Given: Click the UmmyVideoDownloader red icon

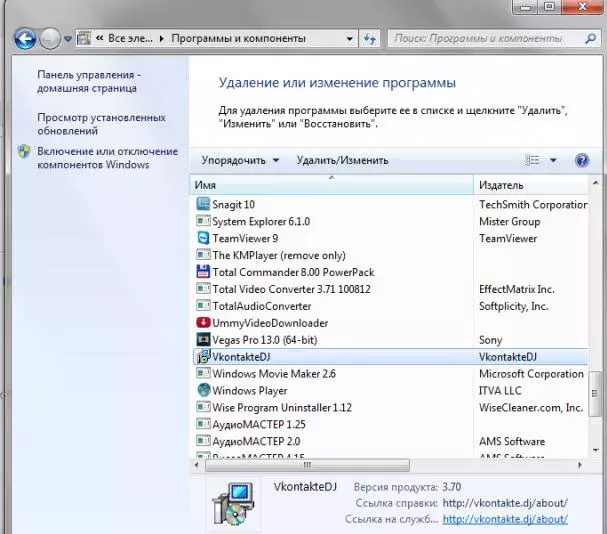Looking at the screenshot, I should pos(203,322).
